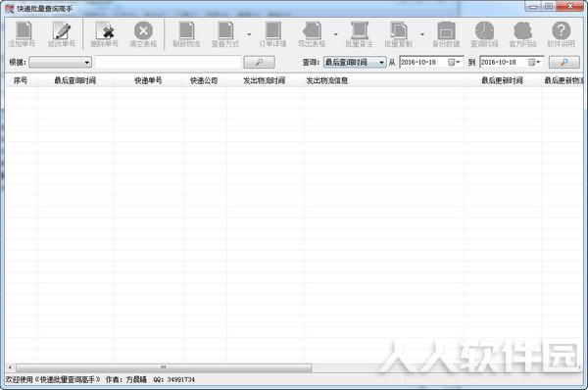Minimize the application window
This screenshot has width=588, height=390.
point(533,7)
